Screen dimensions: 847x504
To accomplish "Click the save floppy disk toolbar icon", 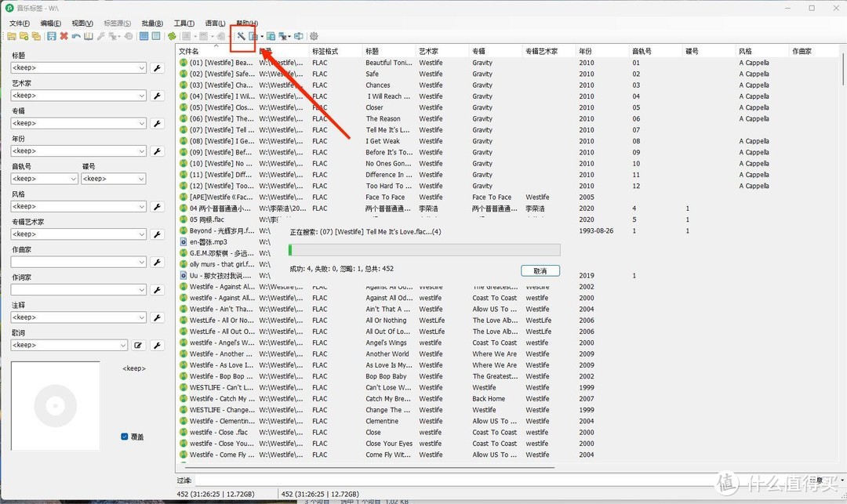I will coord(52,36).
